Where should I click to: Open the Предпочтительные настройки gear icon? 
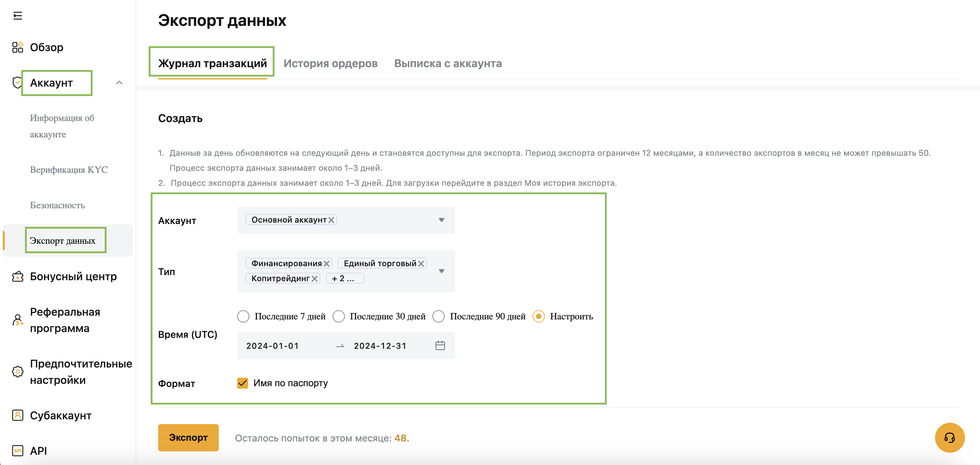pos(17,372)
